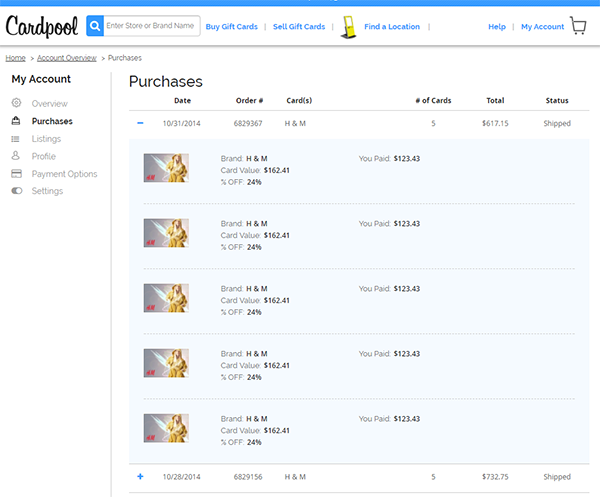Open the Help link
The image size is (600, 497).
(x=497, y=26)
